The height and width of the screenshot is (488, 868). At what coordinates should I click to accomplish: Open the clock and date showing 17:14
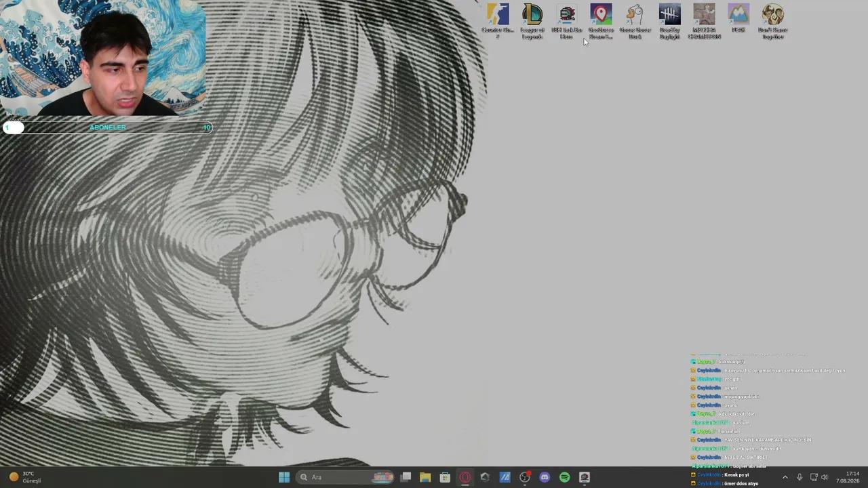pyautogui.click(x=848, y=477)
